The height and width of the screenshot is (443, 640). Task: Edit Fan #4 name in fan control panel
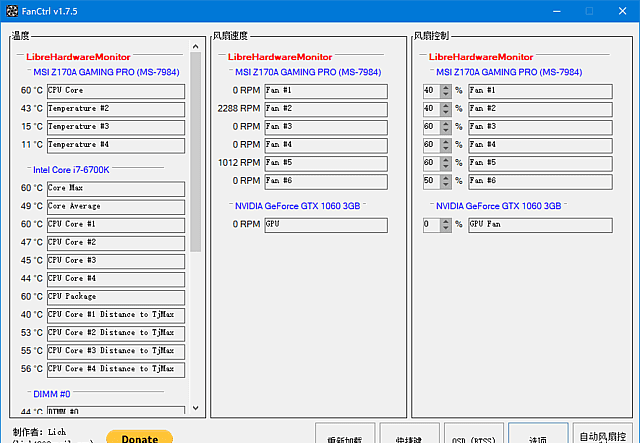click(540, 145)
